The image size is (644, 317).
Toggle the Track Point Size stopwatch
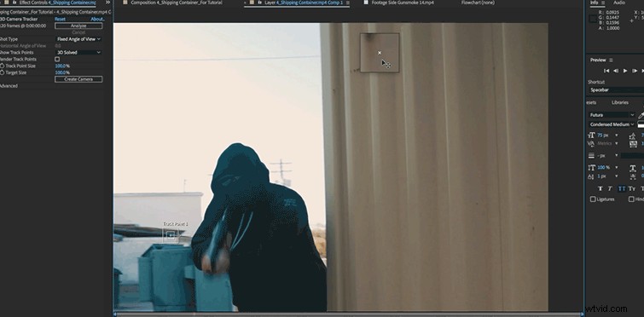tap(2, 66)
